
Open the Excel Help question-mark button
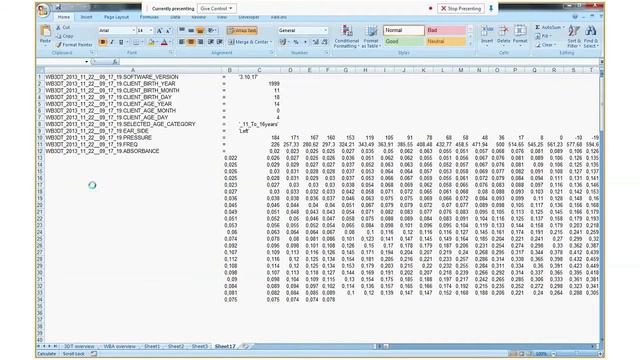coord(575,17)
